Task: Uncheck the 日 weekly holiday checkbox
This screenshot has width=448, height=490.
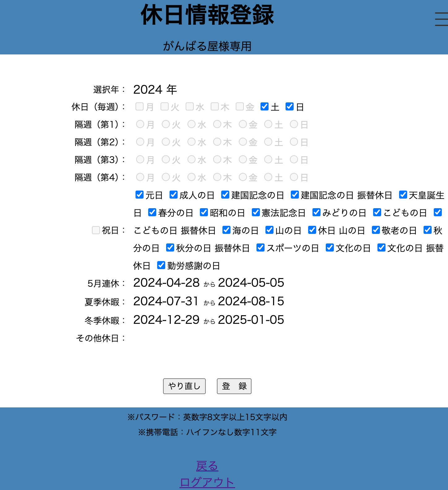Action: tap(290, 106)
